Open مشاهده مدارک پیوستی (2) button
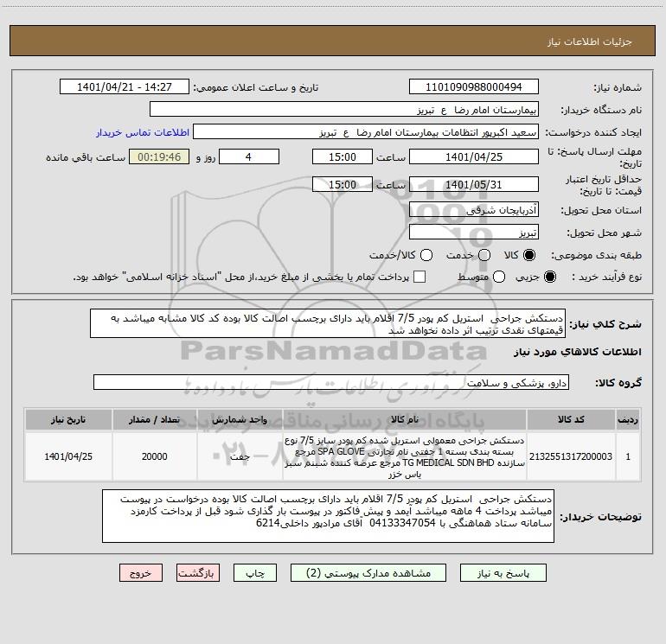The image size is (666, 644). tap(368, 572)
